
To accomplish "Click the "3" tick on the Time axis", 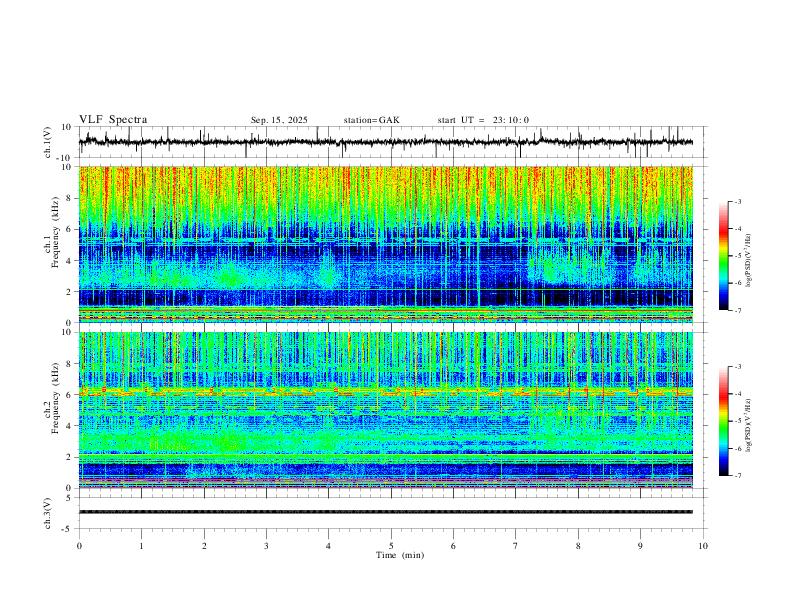I will pyautogui.click(x=266, y=546).
